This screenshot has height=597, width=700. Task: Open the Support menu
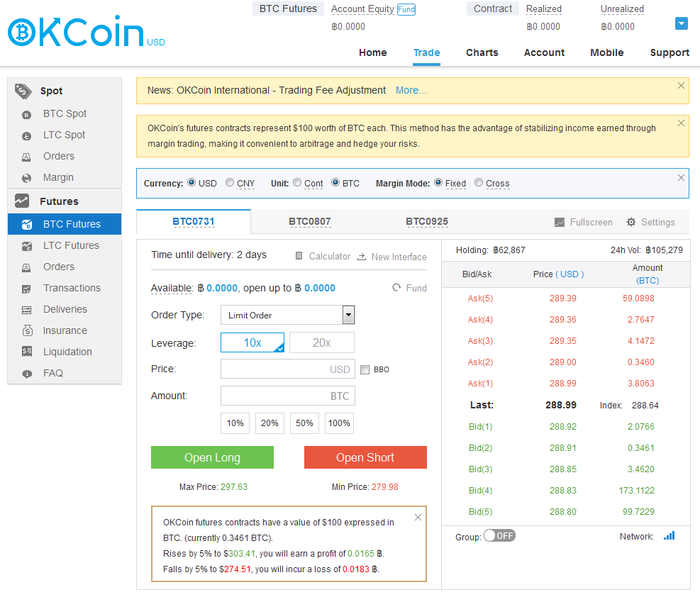[670, 52]
